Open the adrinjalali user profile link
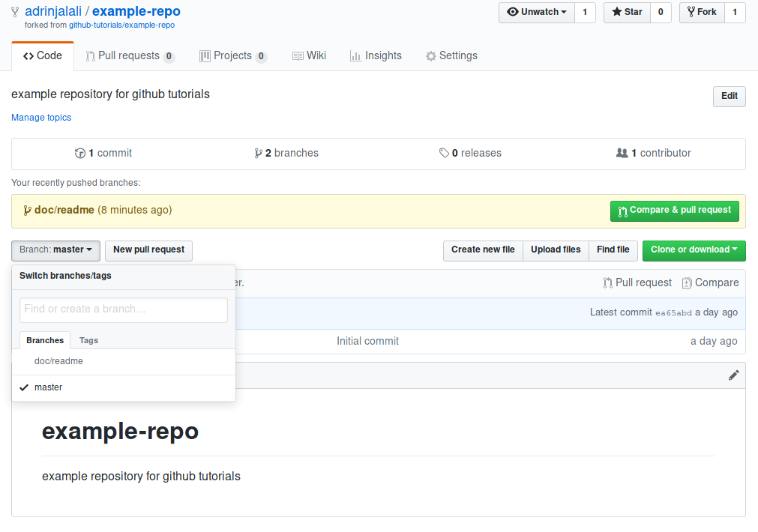 click(x=53, y=11)
